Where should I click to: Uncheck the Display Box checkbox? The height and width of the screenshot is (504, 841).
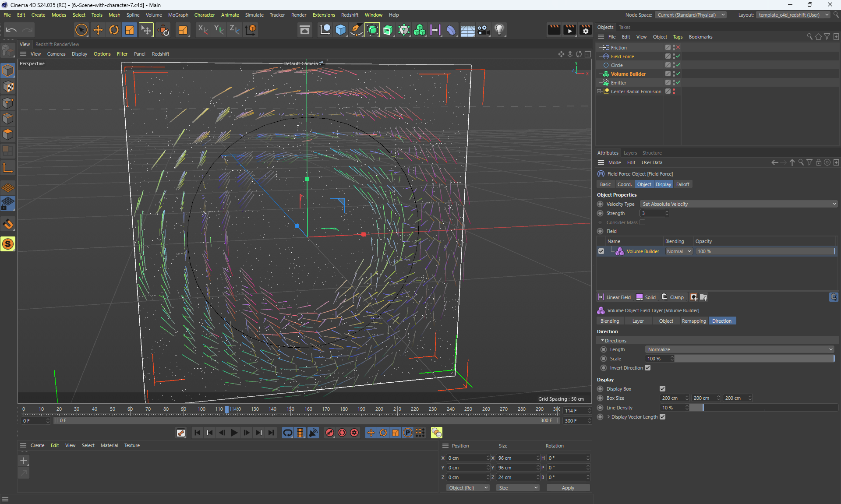662,389
